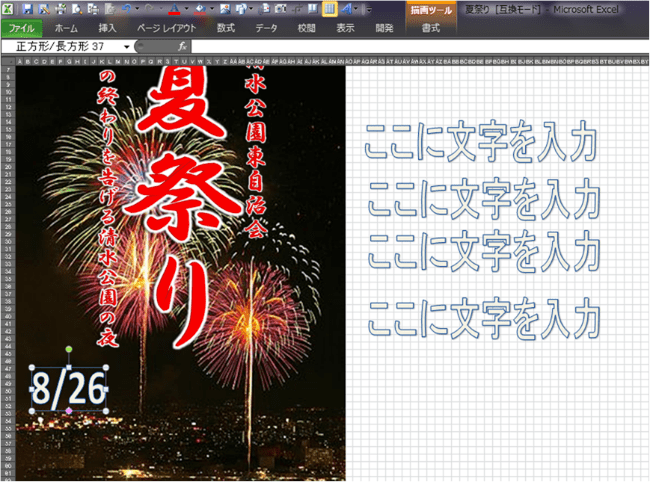Select fourth ここに文字を入力 WordArt
650x482 pixels.
pyautogui.click(x=484, y=318)
